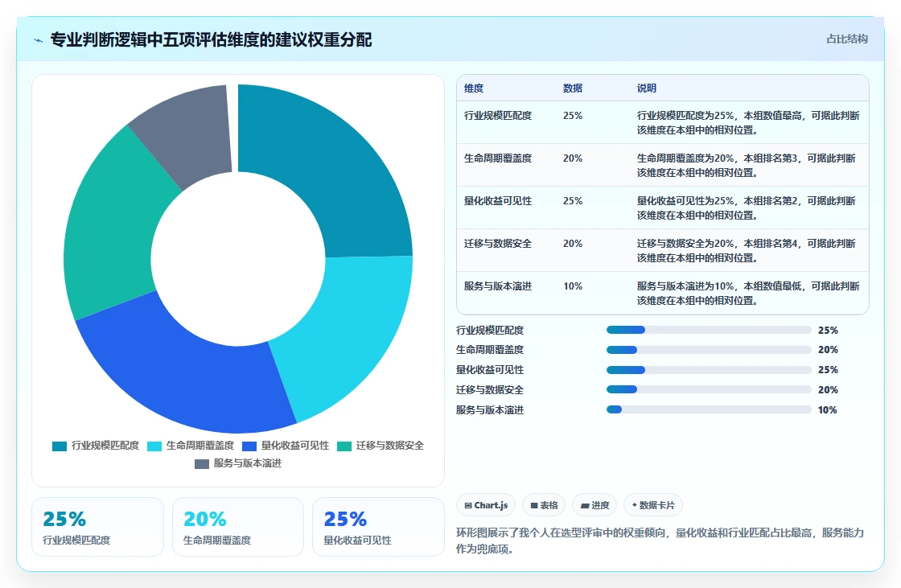Click legend label 行业规模匹配度

point(105,446)
